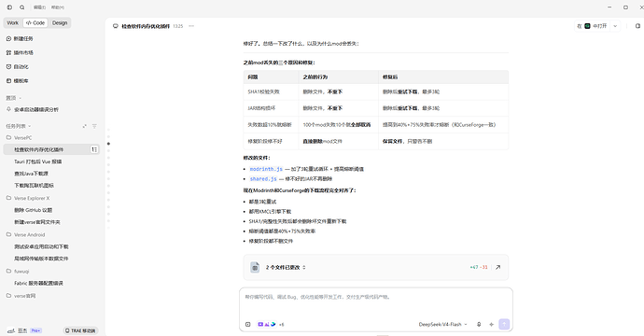The height and width of the screenshot is (336, 644).
Task: Open the 删除 GitHub 议题 task
Action: point(34,210)
